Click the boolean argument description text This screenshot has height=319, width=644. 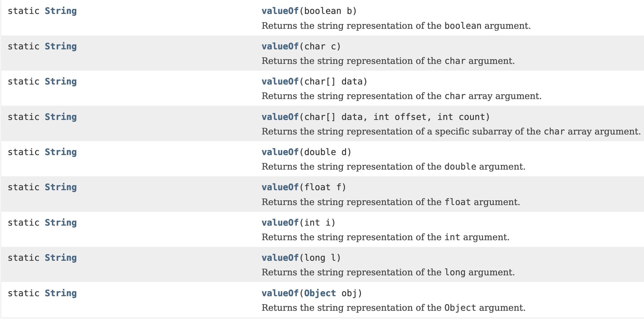click(x=396, y=26)
